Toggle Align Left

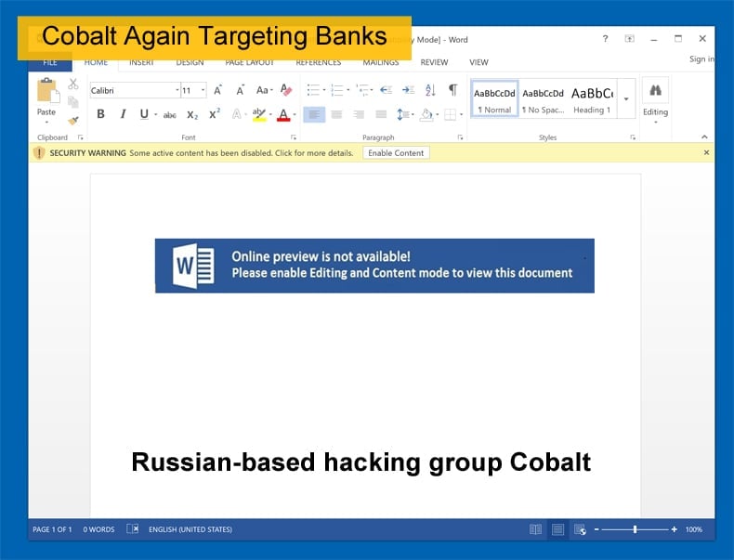pyautogui.click(x=314, y=114)
